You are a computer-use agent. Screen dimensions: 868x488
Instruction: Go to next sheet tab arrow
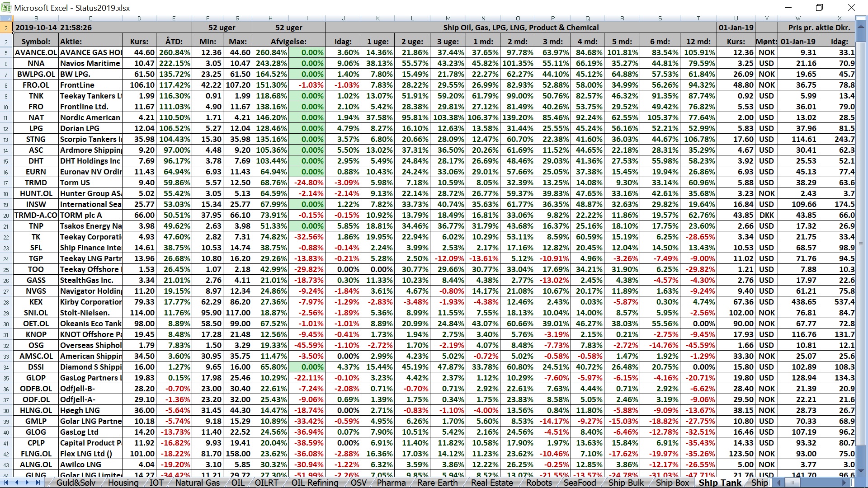27,483
